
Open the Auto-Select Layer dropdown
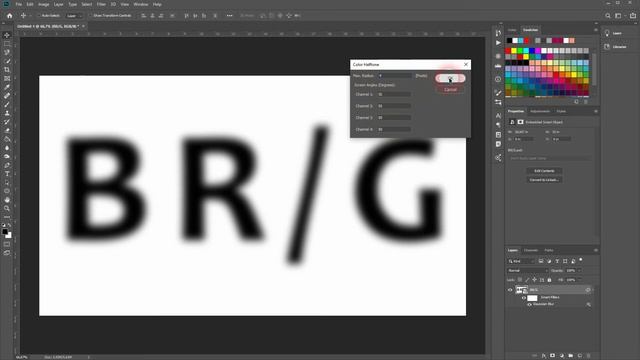74,16
